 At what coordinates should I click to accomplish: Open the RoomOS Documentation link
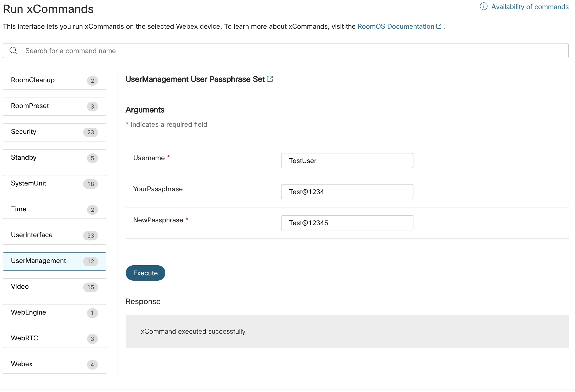(396, 27)
